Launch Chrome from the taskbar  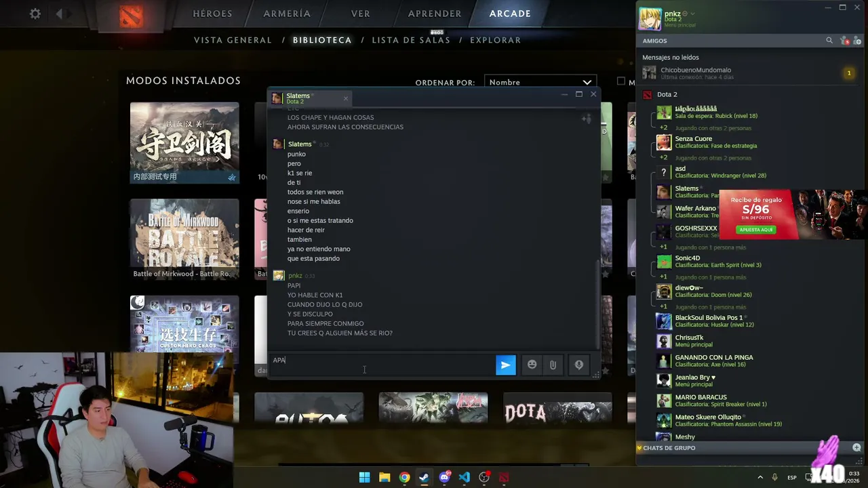tap(404, 477)
